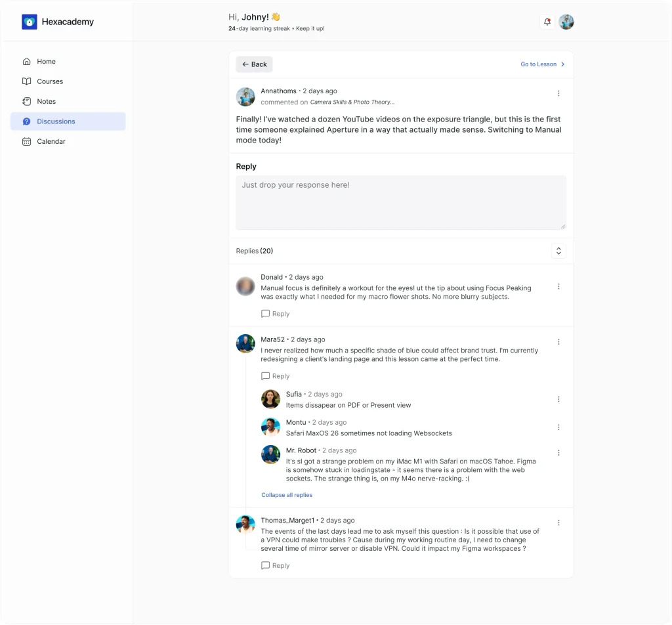672x625 pixels.
Task: Open Calendar in the sidebar
Action: (68, 141)
